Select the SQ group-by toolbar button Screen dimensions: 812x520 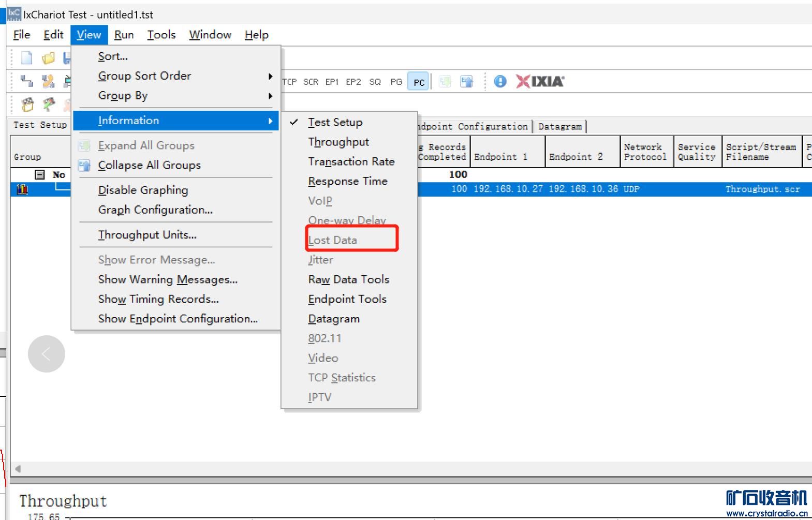375,82
